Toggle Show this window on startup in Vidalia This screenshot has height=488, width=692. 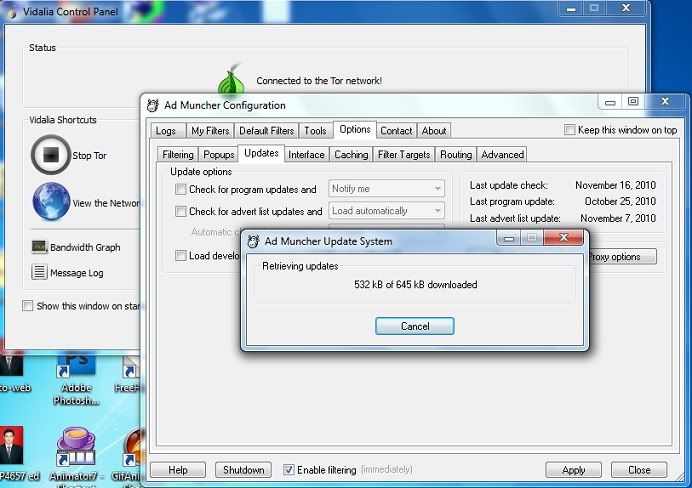[x=27, y=306]
